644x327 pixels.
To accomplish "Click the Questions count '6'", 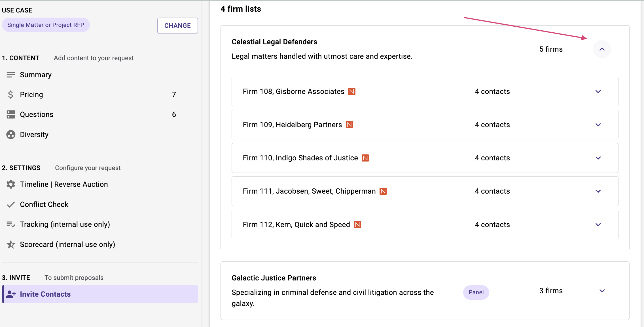I will coord(174,114).
